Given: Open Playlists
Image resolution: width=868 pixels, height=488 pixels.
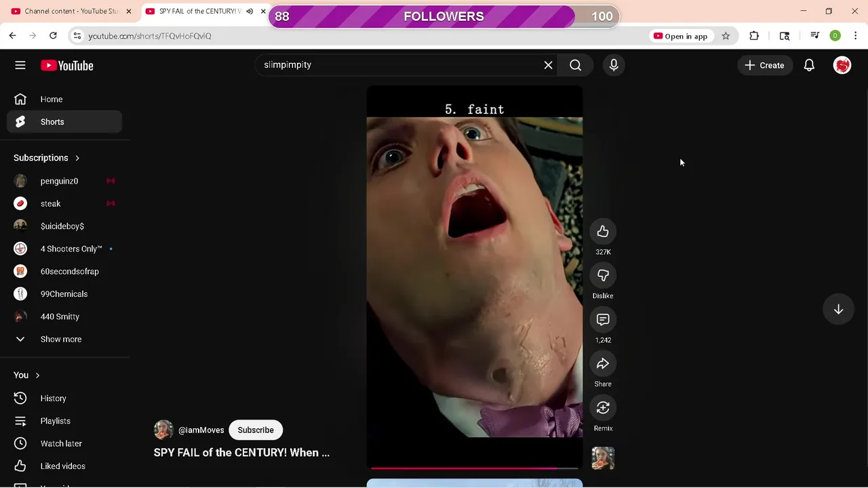Looking at the screenshot, I should coord(64,421).
